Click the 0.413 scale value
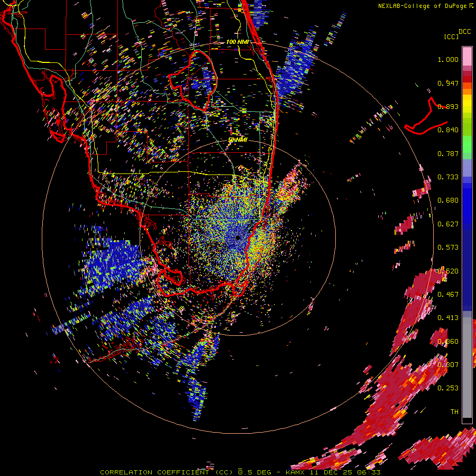Screen dimensions: 476x476 (448, 318)
